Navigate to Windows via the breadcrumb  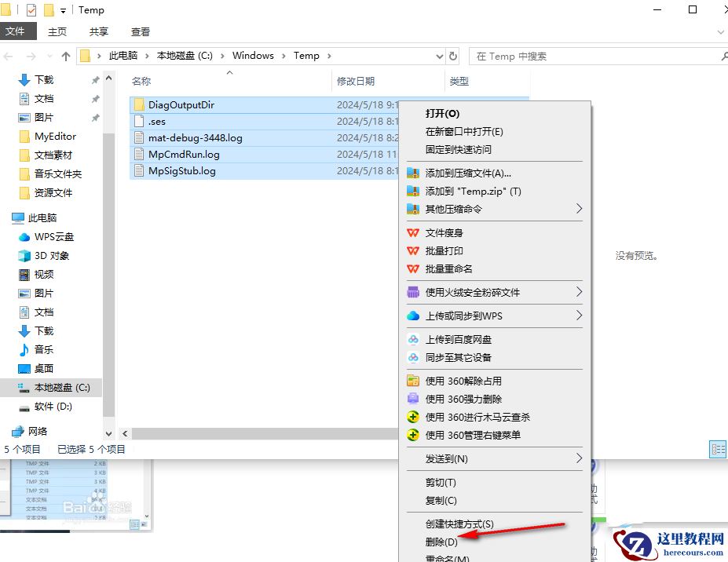click(253, 56)
